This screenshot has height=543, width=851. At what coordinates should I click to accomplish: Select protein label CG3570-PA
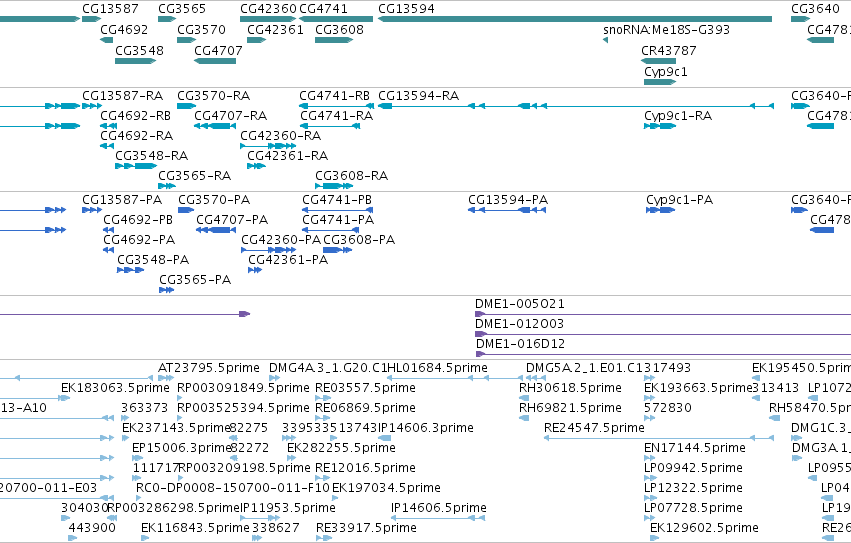(x=214, y=200)
